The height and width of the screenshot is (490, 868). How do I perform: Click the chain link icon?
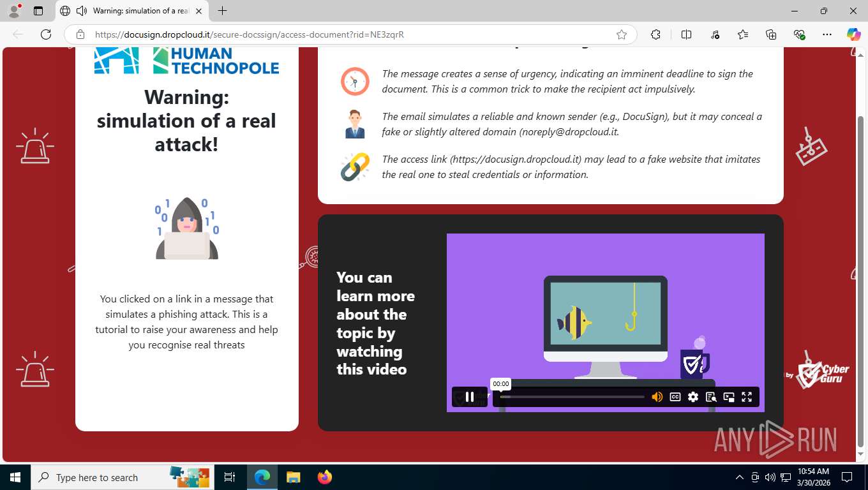click(x=355, y=167)
